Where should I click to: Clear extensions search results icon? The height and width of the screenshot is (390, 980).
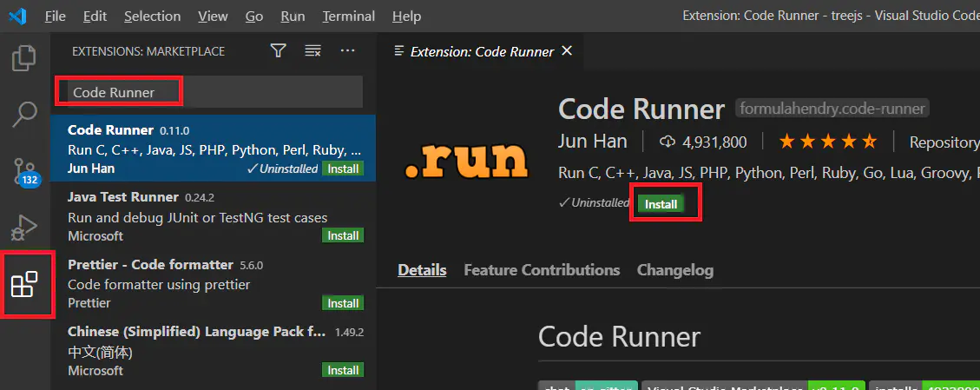[312, 51]
